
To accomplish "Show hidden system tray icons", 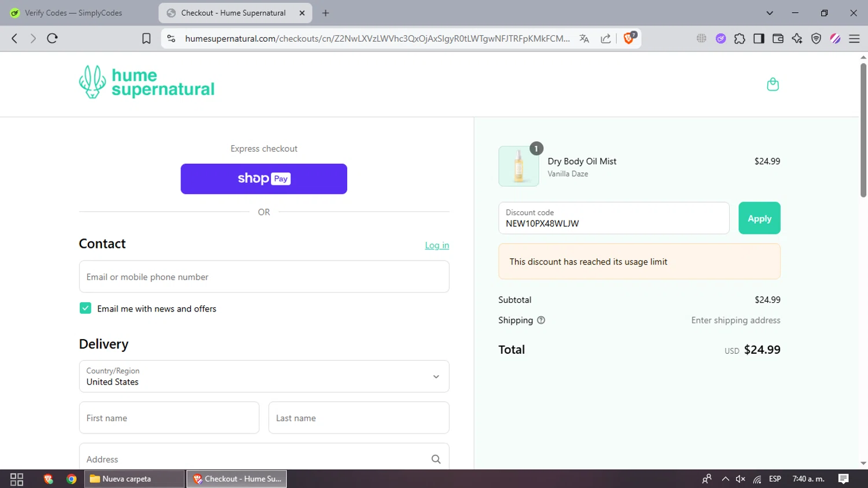I will (725, 479).
